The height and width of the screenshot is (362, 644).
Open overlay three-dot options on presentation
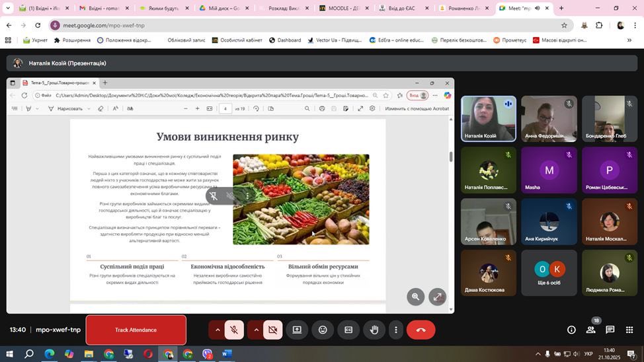247,196
